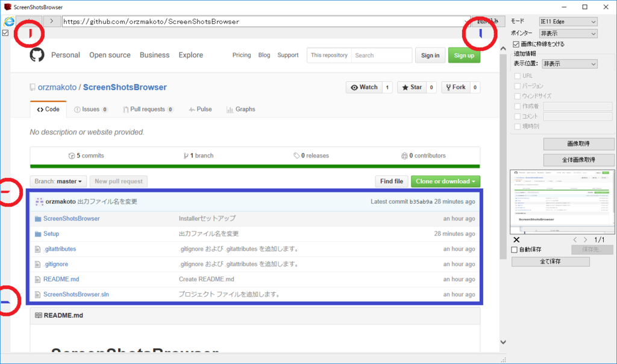Click the repository book icon beside orzmakoto
617x364 pixels.
pos(33,87)
